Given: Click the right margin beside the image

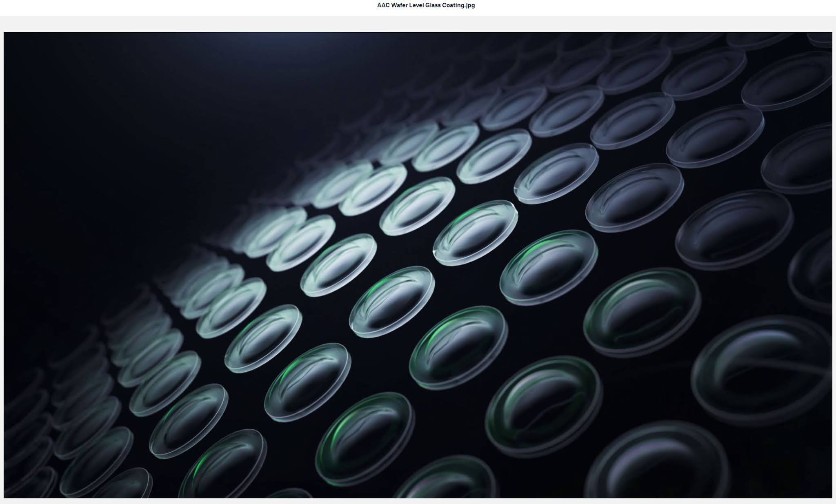Looking at the screenshot, I should (834, 265).
